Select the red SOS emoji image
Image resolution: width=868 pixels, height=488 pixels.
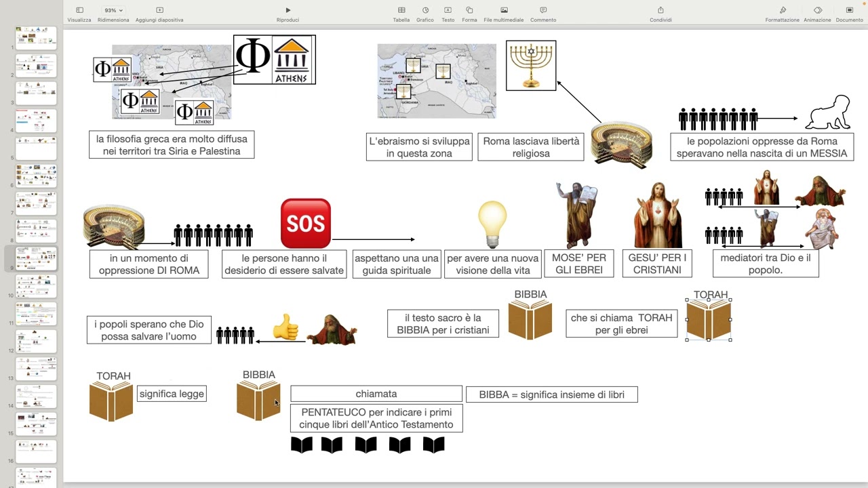pyautogui.click(x=306, y=224)
